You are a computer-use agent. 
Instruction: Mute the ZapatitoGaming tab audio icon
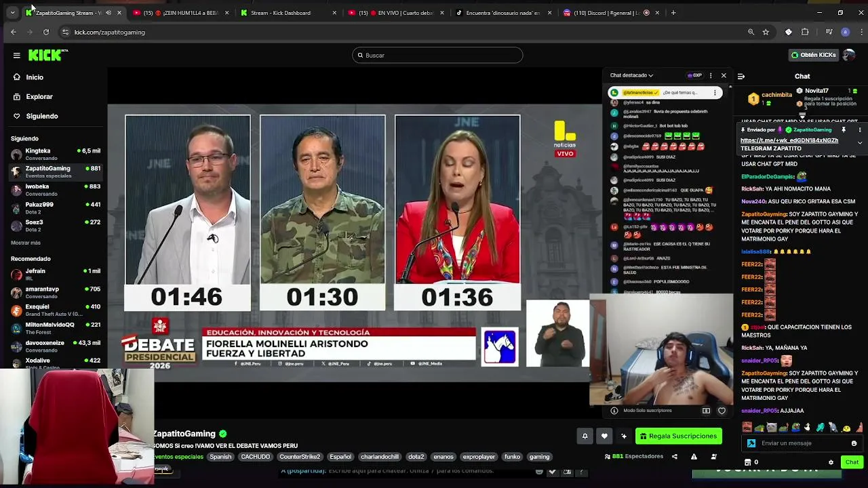tap(108, 13)
